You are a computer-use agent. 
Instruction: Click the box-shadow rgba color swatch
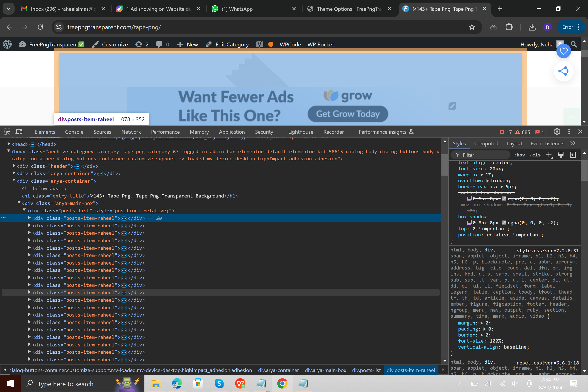(504, 223)
